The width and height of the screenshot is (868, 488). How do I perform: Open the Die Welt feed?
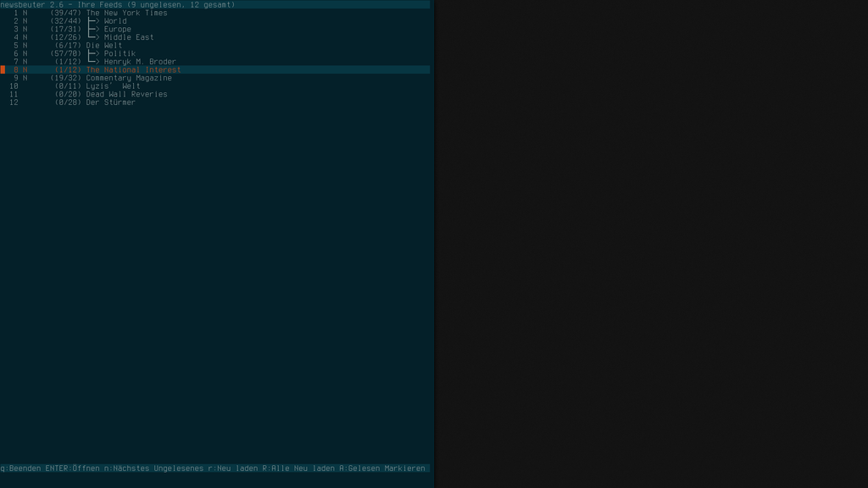[x=214, y=46]
